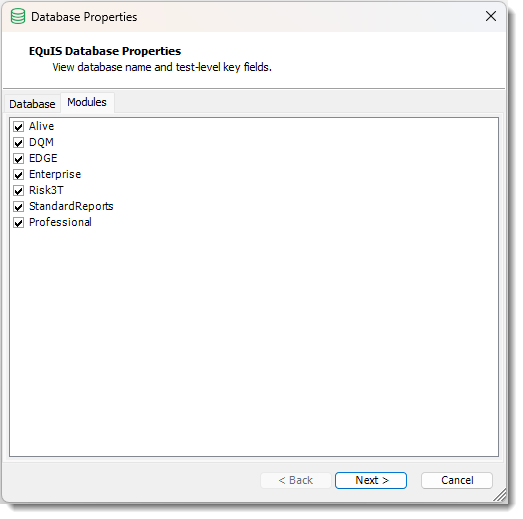Switch to the Database tab
This screenshot has height=519, width=523.
pos(32,104)
